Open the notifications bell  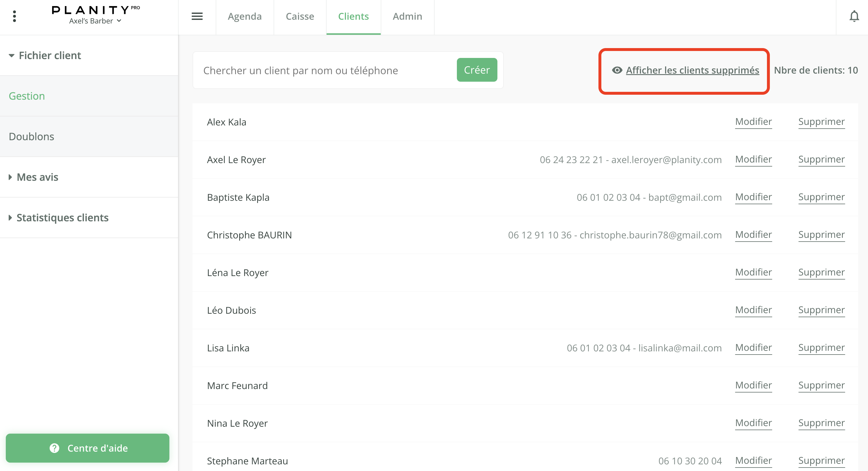point(854,16)
